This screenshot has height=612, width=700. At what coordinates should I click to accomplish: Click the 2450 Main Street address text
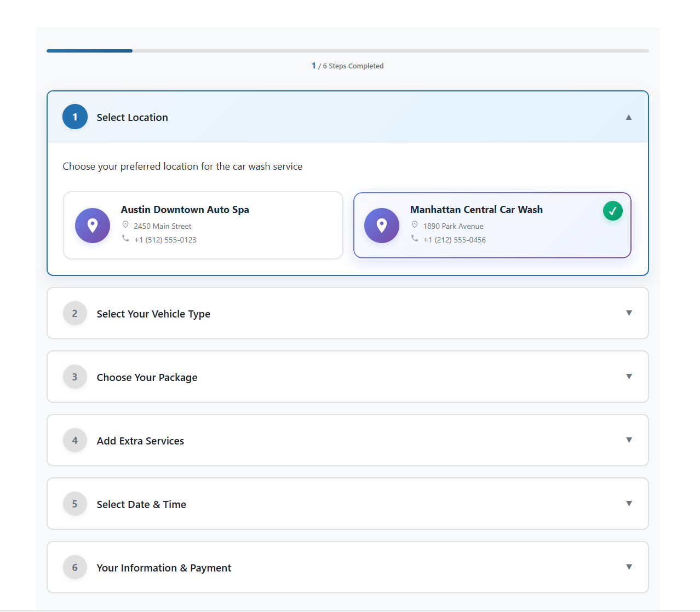pos(163,226)
